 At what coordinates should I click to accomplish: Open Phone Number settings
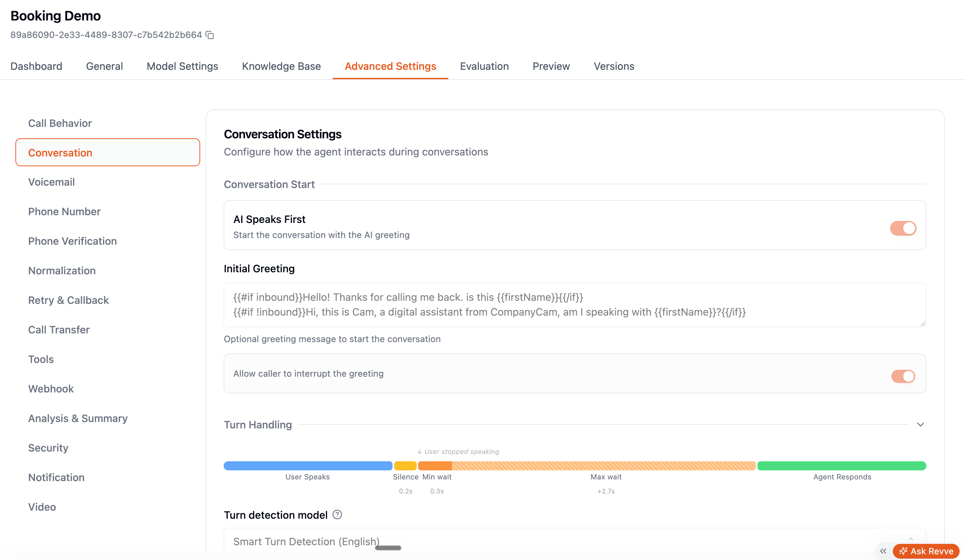coord(107,211)
